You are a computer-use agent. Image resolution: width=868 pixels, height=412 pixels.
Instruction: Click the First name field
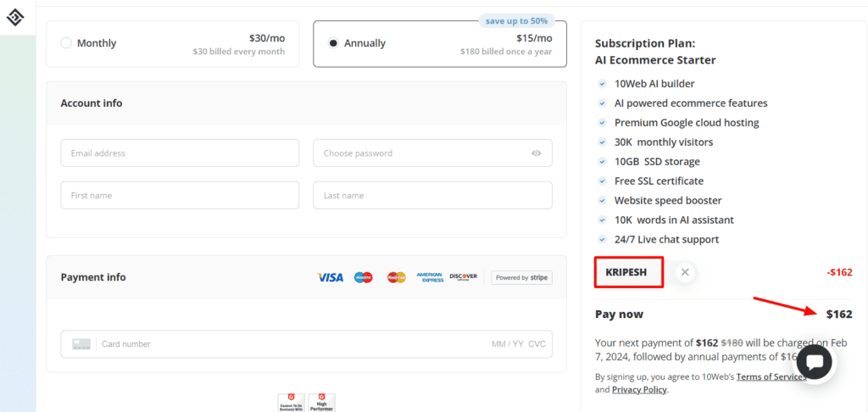point(180,196)
